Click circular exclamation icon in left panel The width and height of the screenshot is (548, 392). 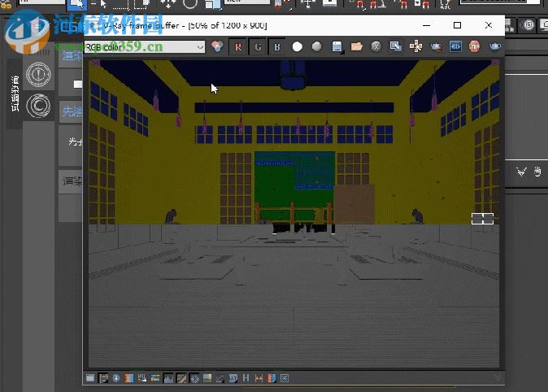pos(38,74)
